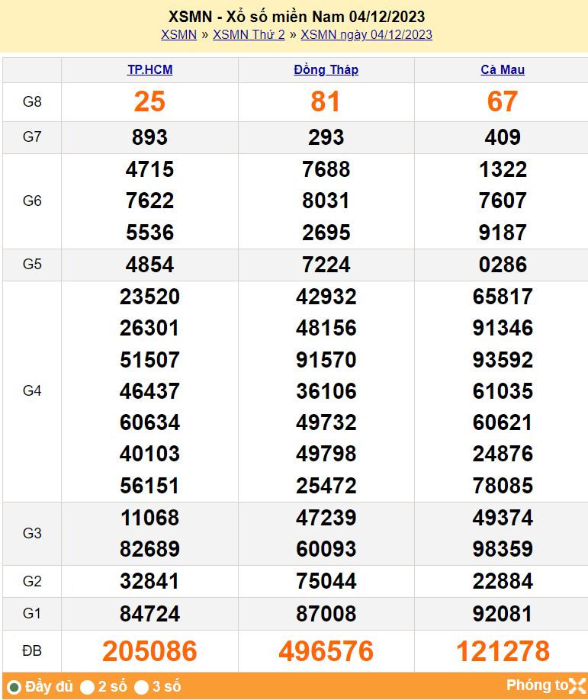Click the G8 result 25 for TP.HCM
The image size is (588, 700).
(x=149, y=101)
